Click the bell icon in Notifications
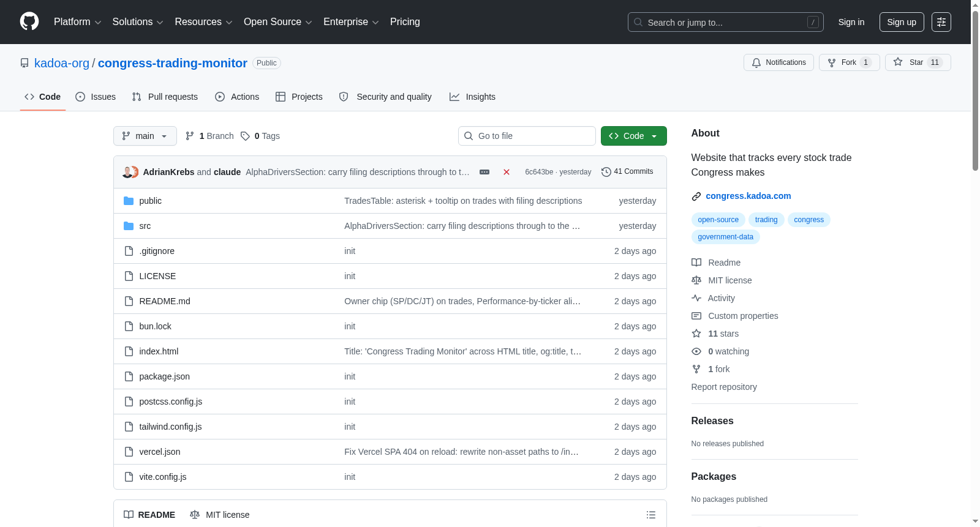This screenshot has height=527, width=980. coord(756,62)
